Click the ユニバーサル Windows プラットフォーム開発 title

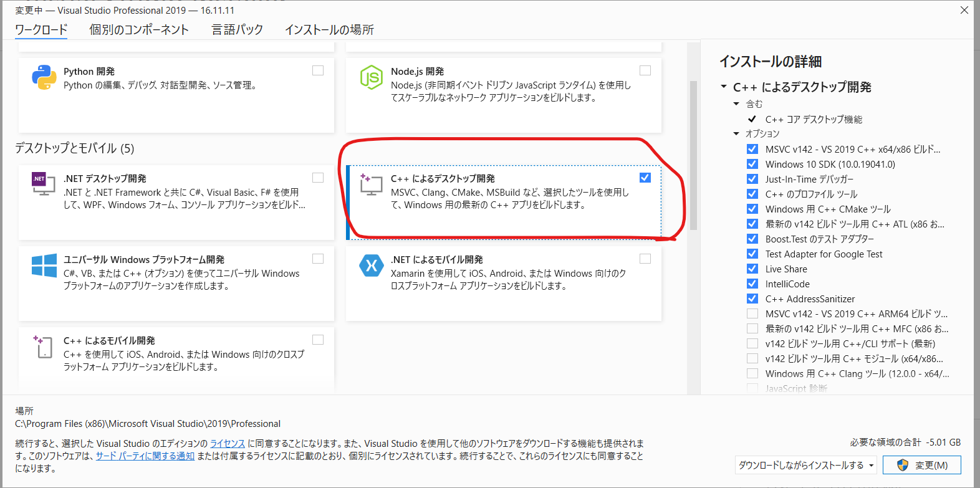(x=144, y=259)
